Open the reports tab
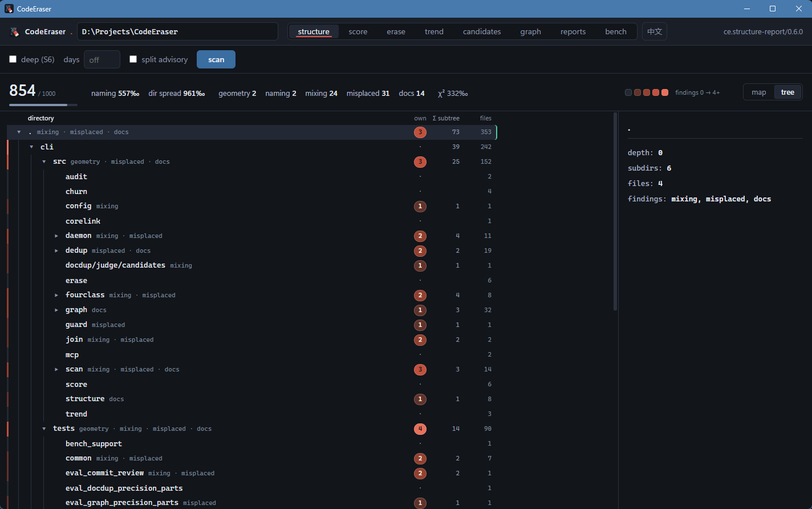 (573, 32)
